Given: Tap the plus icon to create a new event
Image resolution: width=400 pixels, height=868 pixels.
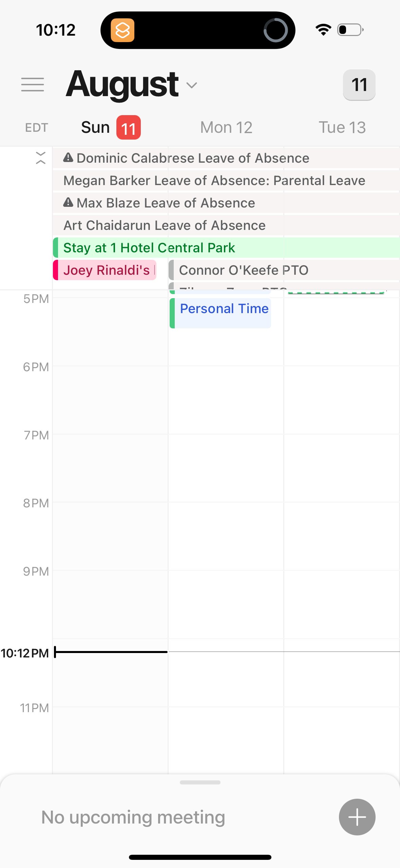Looking at the screenshot, I should tap(357, 817).
